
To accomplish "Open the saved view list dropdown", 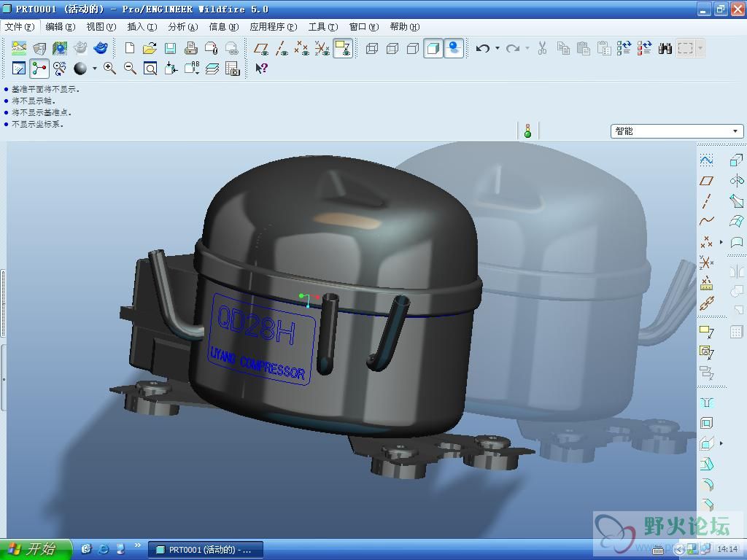I will coord(192,69).
